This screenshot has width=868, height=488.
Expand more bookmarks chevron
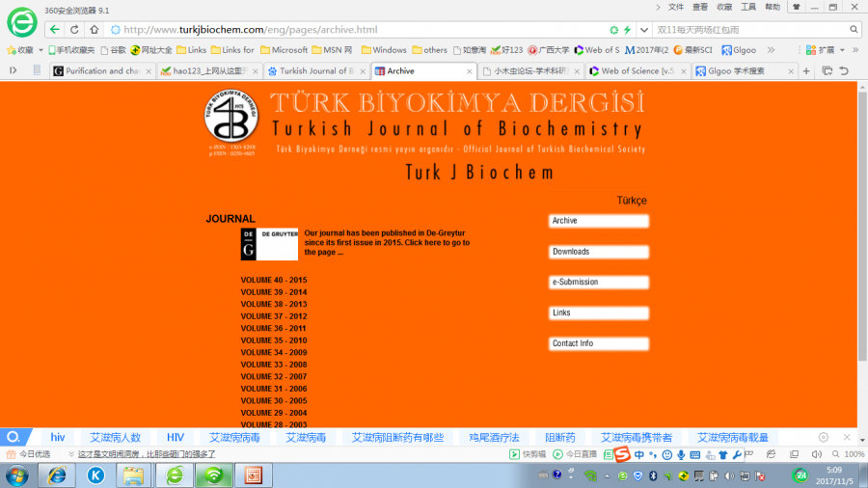click(771, 50)
